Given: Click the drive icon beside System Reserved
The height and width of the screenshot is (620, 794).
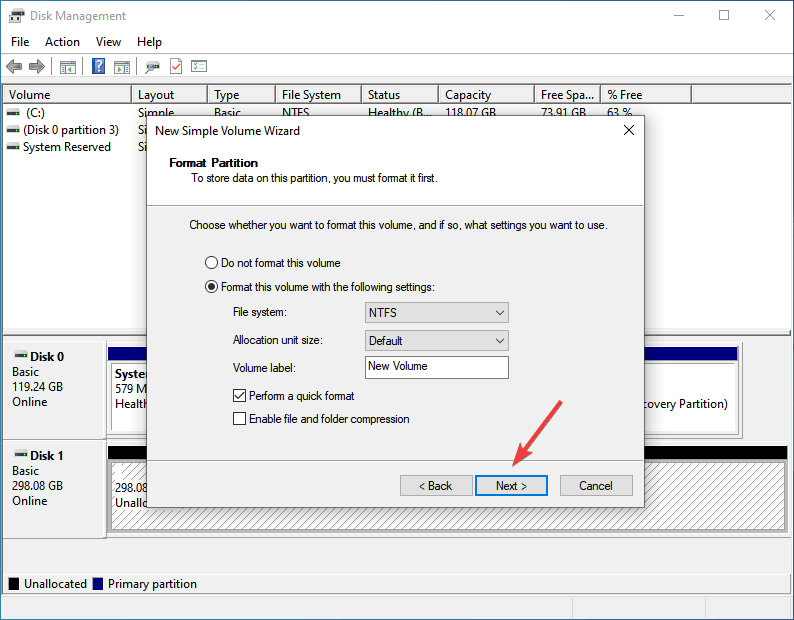Looking at the screenshot, I should (x=13, y=147).
